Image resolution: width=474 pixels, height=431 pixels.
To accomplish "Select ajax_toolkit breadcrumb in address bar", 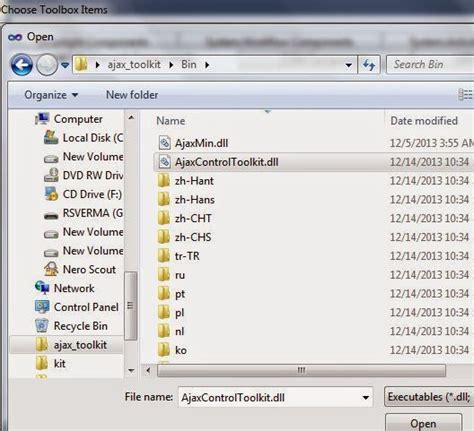I will (x=134, y=64).
